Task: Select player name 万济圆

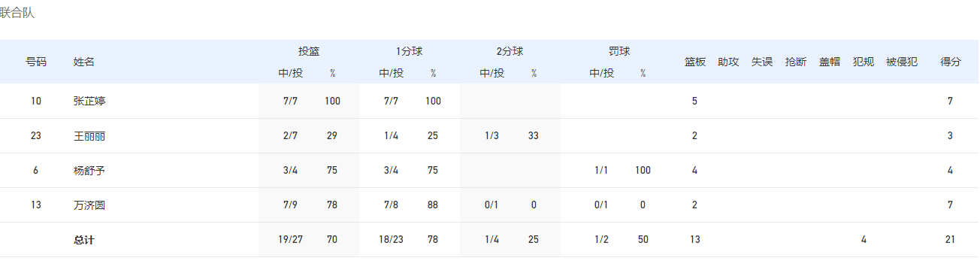Action: [89, 205]
